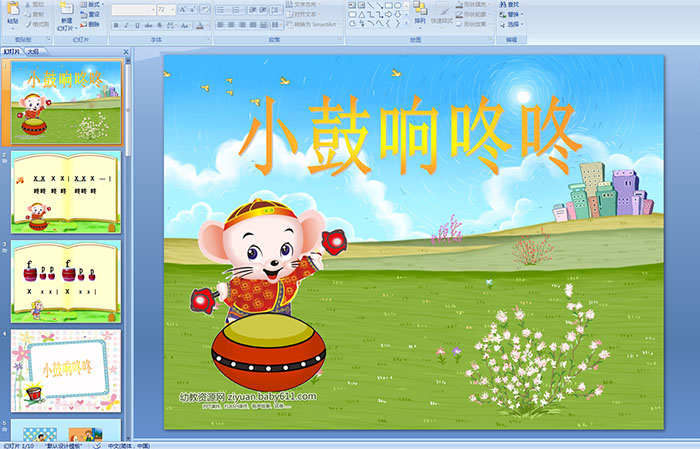Open the Select (选择) dropdown

pyautogui.click(x=512, y=24)
